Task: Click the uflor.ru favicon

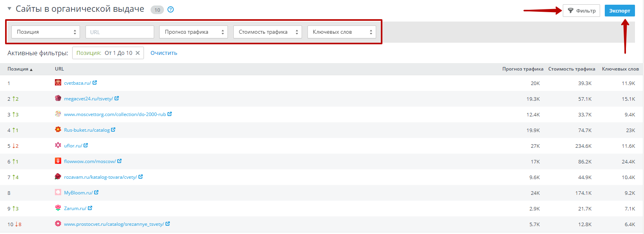Action: [58, 145]
